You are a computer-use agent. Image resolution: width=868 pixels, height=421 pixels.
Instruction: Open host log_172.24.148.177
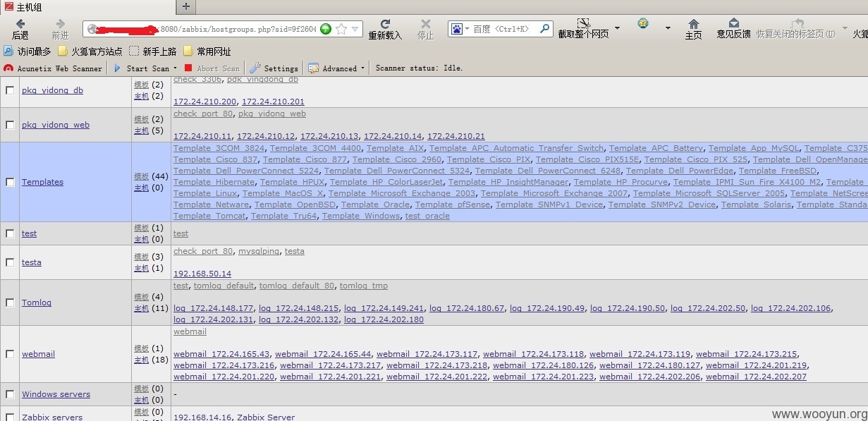pyautogui.click(x=214, y=308)
